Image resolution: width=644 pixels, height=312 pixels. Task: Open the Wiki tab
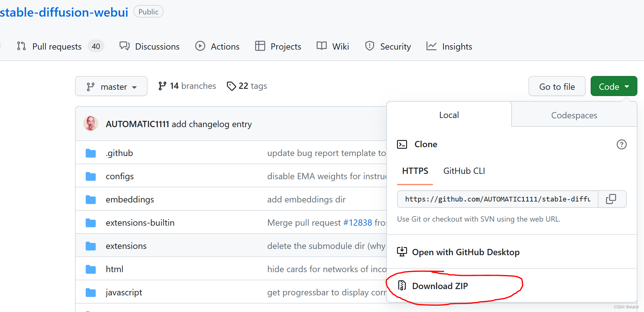(333, 46)
